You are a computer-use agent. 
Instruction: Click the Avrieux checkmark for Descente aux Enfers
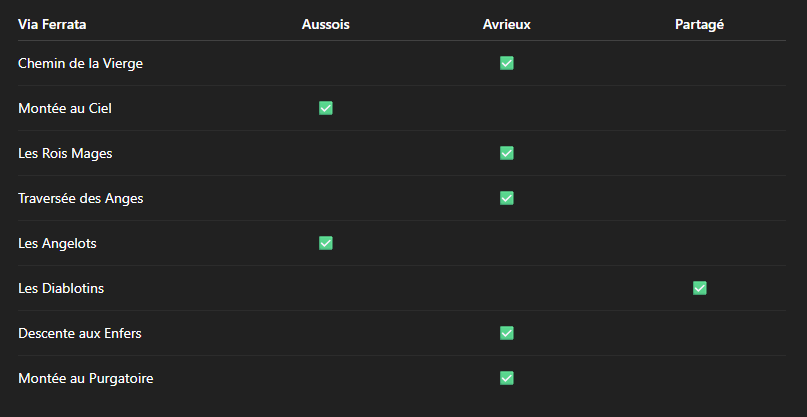coord(506,333)
